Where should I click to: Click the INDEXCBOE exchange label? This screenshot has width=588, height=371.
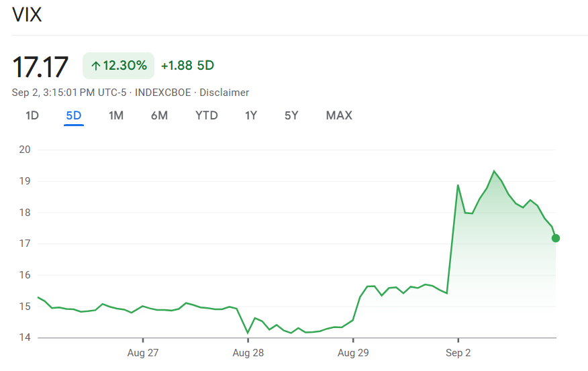(x=163, y=93)
